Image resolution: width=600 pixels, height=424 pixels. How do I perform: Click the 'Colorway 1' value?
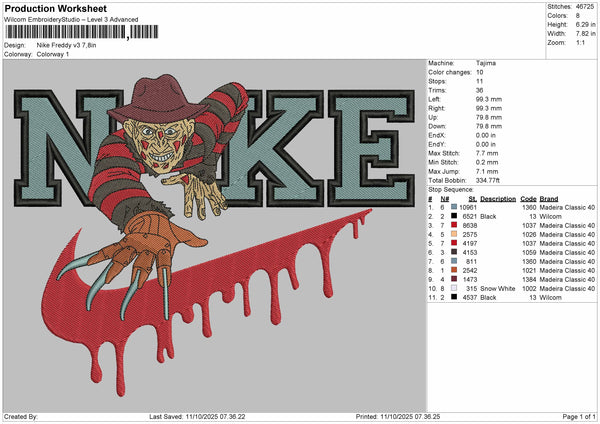tap(53, 54)
